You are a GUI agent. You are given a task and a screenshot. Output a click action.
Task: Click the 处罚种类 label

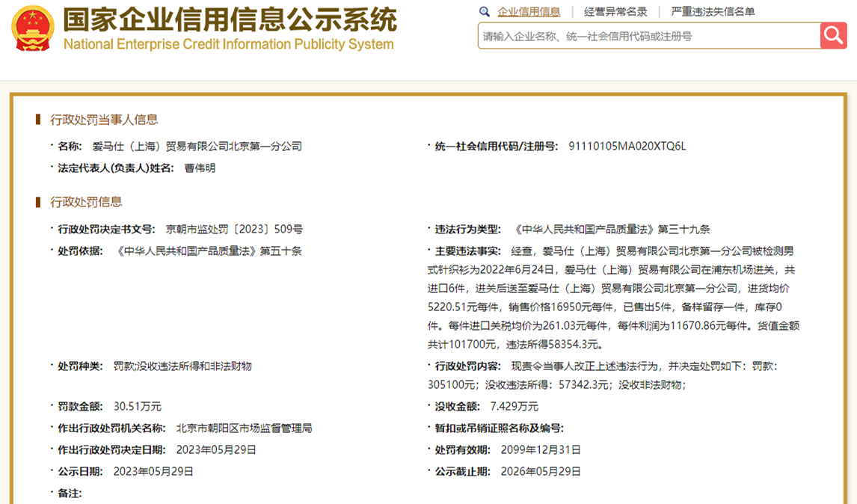(x=80, y=366)
